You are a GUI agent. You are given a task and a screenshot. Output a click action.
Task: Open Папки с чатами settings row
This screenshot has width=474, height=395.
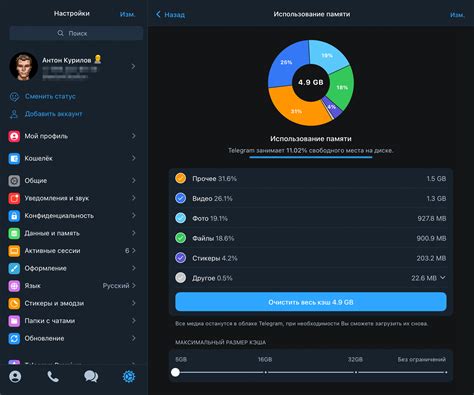(x=73, y=321)
